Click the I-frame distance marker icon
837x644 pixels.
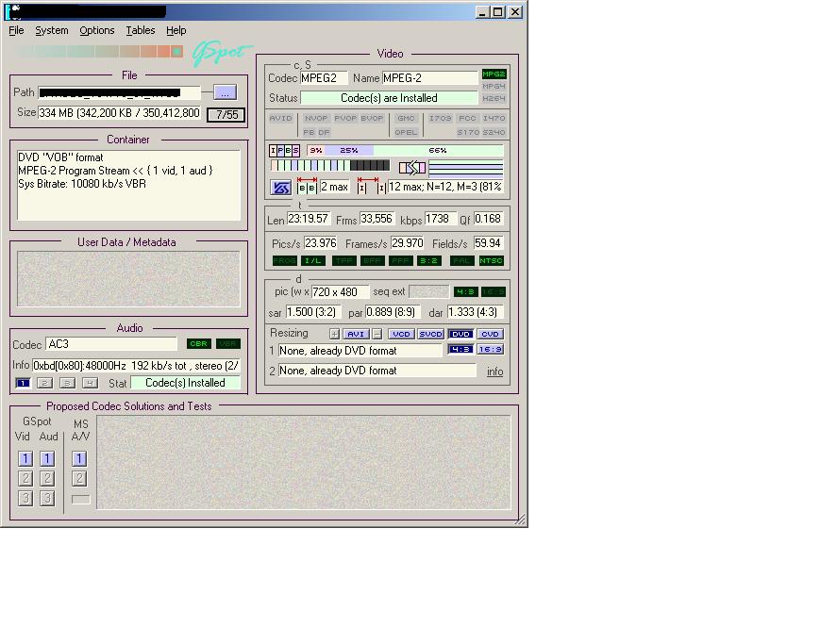(x=371, y=186)
